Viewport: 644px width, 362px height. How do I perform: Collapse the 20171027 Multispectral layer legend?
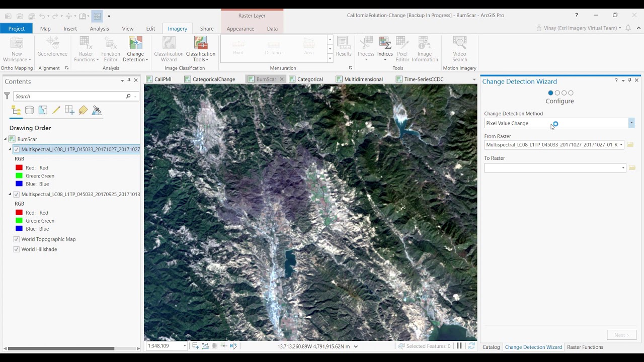point(10,149)
